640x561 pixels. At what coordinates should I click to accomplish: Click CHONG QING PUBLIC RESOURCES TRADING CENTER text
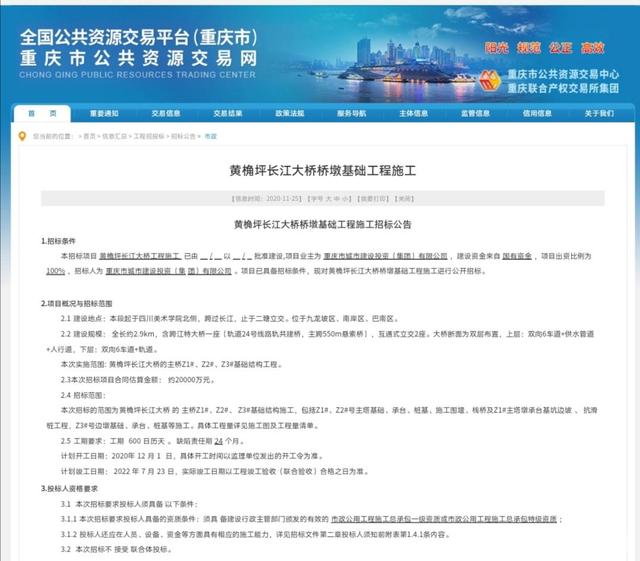pos(138,75)
